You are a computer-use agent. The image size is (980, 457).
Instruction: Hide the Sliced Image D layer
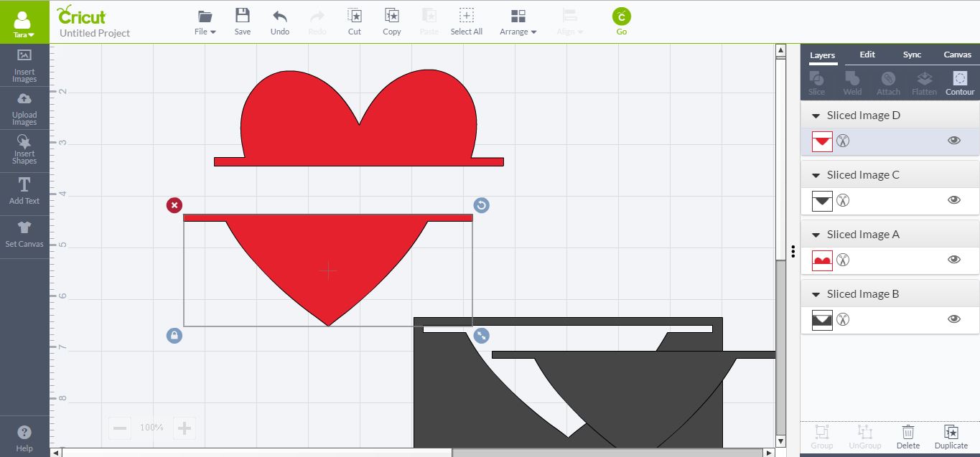[953, 141]
